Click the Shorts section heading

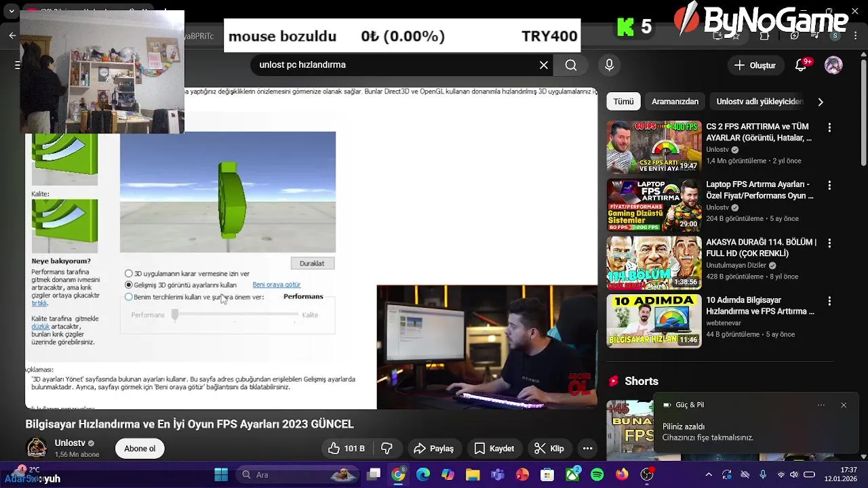(642, 382)
